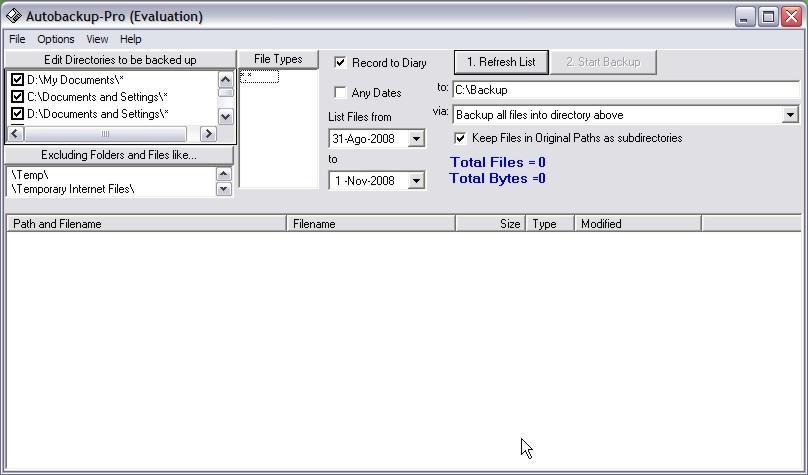This screenshot has width=808, height=475.
Task: Expand the backup method via dropdown
Action: [x=790, y=115]
